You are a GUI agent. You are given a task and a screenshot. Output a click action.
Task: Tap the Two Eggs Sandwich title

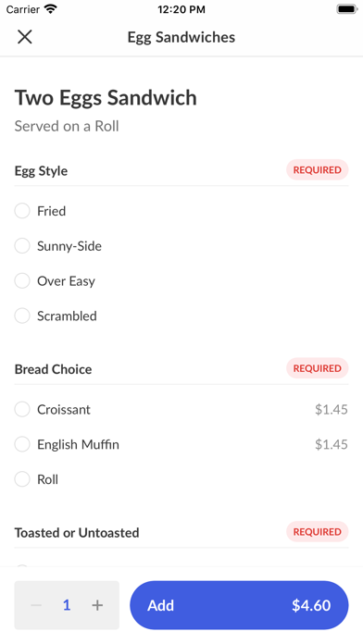[106, 98]
